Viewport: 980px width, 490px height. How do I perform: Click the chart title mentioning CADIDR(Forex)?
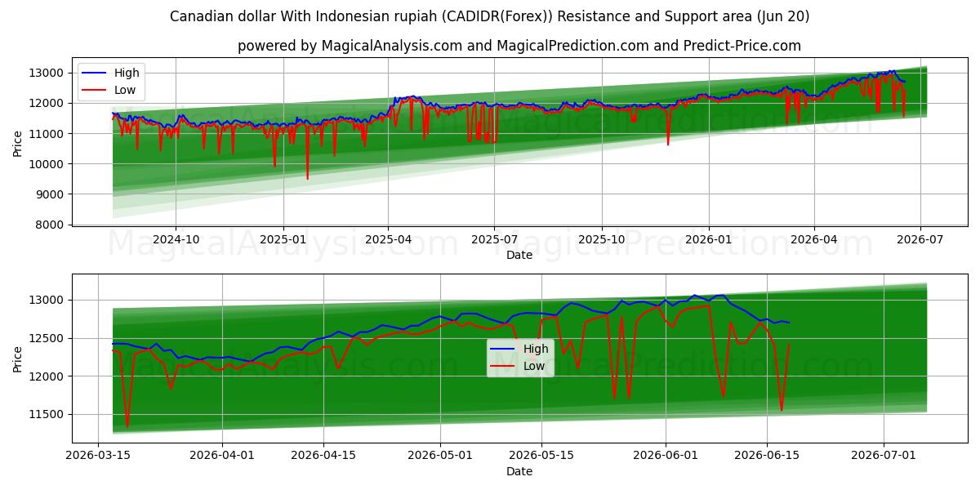490,16
